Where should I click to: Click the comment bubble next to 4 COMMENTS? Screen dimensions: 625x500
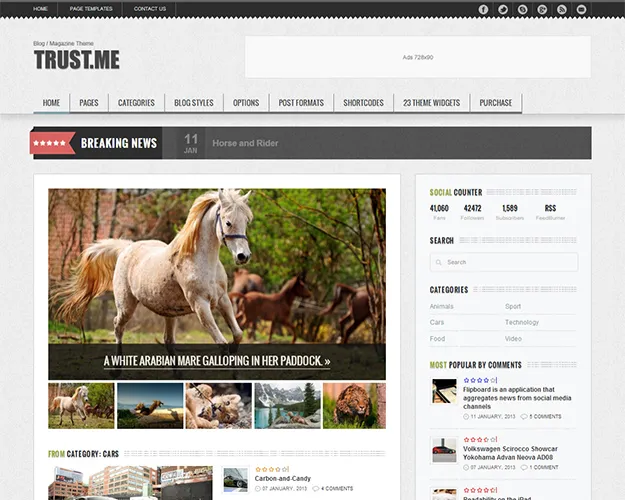click(316, 488)
